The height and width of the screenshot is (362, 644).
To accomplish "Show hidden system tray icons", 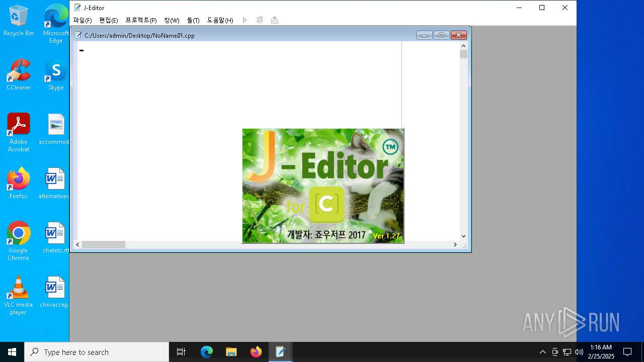I will click(542, 352).
